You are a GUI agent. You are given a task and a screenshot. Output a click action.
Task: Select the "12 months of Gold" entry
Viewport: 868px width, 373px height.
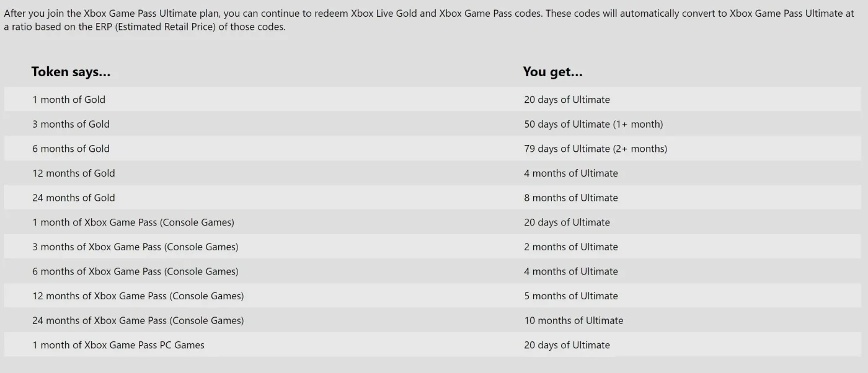74,173
